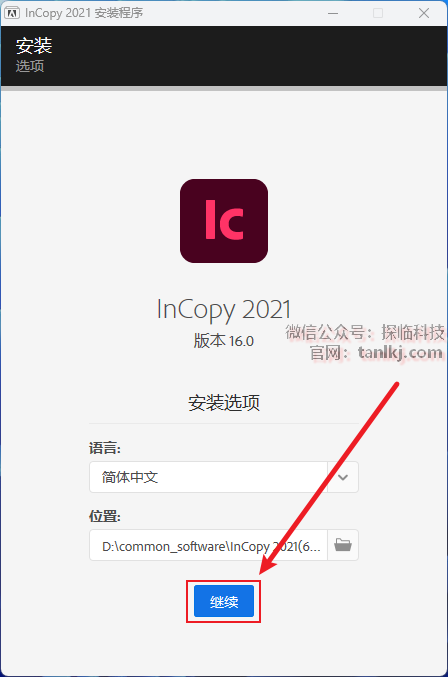Click the 选项 subtitle in header

[x=30, y=66]
